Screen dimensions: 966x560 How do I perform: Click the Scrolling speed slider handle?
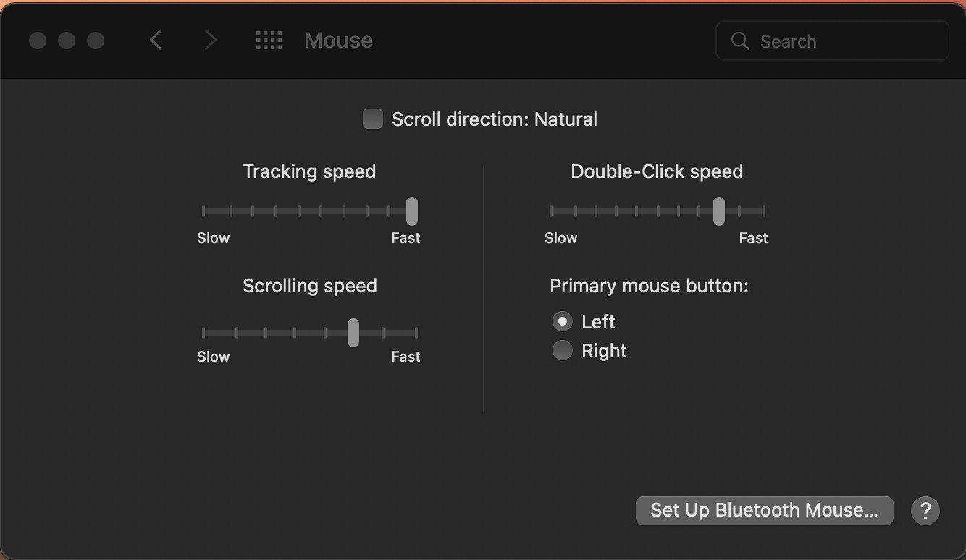[353, 333]
